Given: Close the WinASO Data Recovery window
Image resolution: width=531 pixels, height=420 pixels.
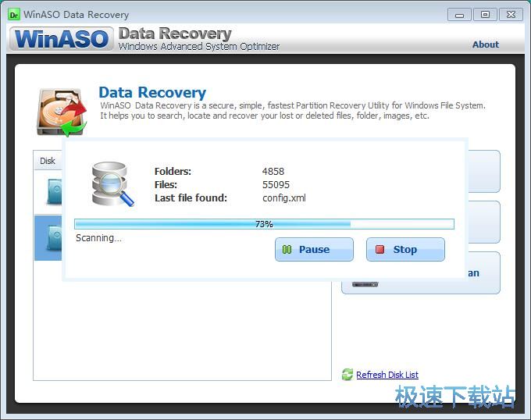Looking at the screenshot, I should [511, 15].
